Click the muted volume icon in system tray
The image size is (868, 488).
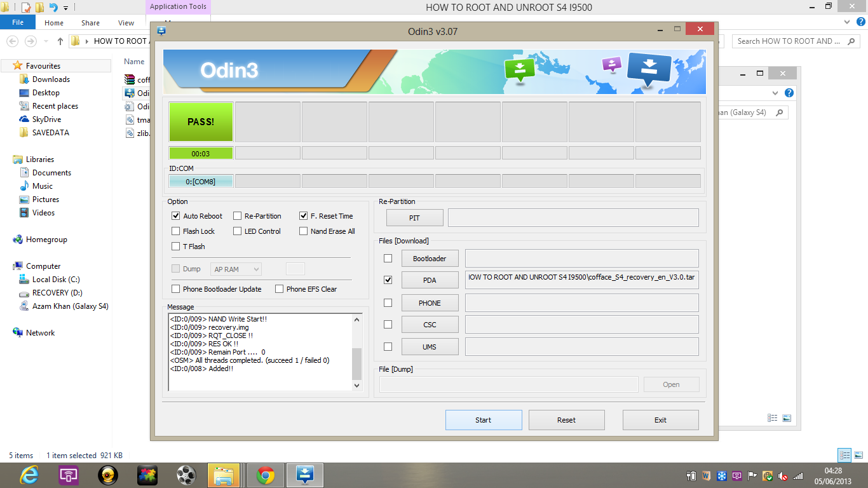[783, 476]
